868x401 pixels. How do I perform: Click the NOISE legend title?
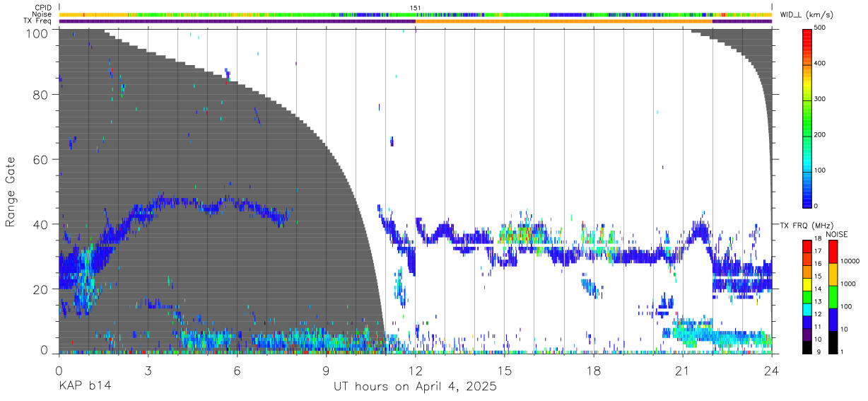pos(837,234)
